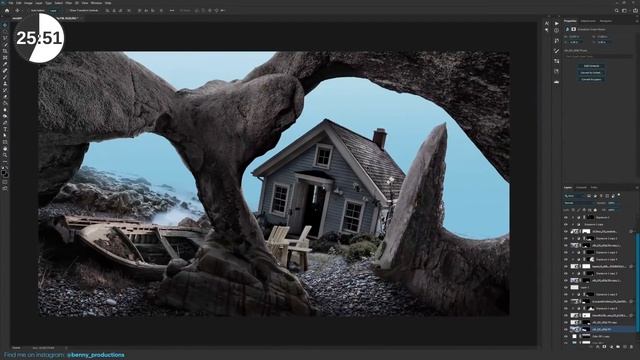The image size is (640, 360).
Task: Click the foreground color swatch
Action: click(x=3, y=172)
